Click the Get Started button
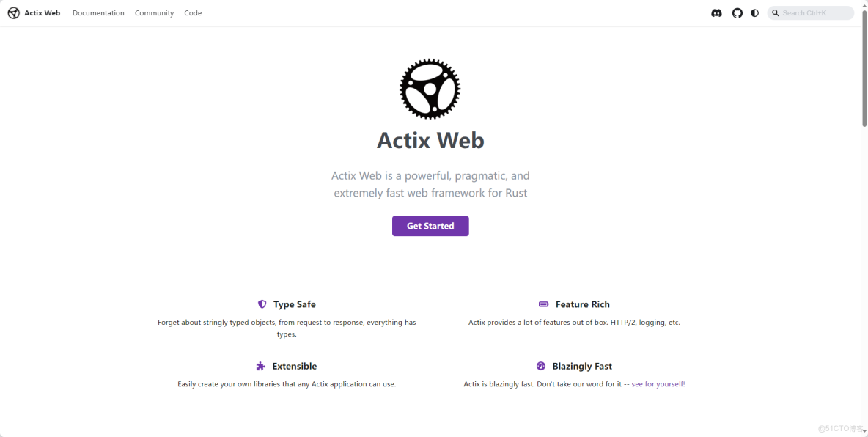The height and width of the screenshot is (437, 868). point(430,226)
